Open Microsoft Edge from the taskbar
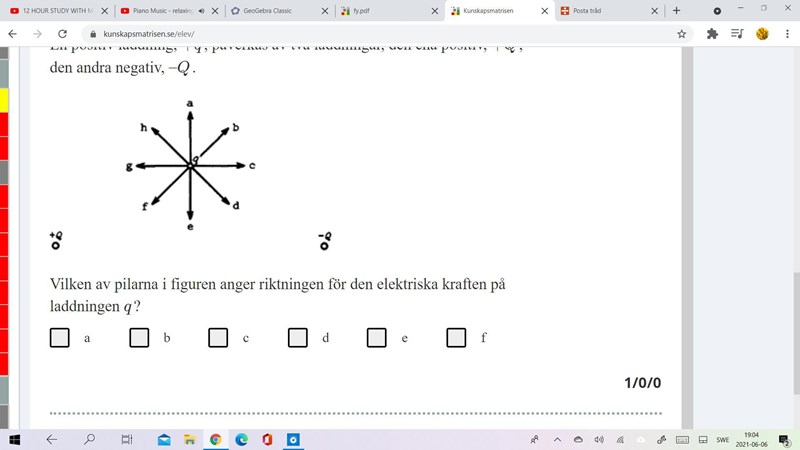This screenshot has width=800, height=450. point(241,439)
